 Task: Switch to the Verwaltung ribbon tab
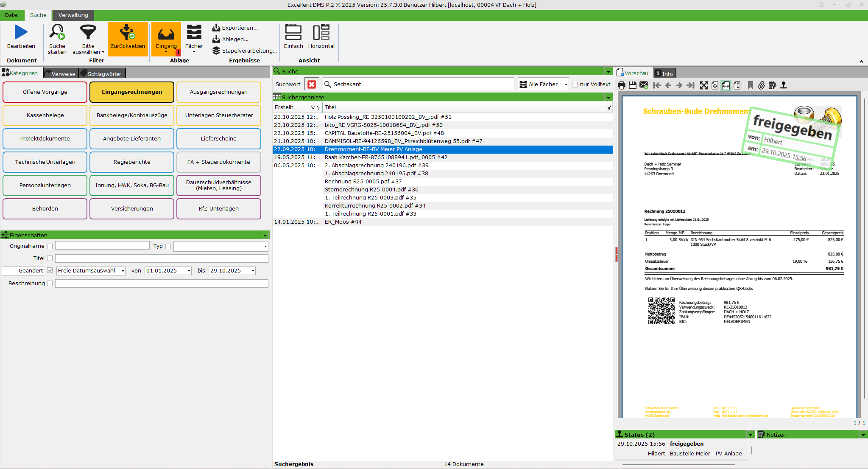73,15
